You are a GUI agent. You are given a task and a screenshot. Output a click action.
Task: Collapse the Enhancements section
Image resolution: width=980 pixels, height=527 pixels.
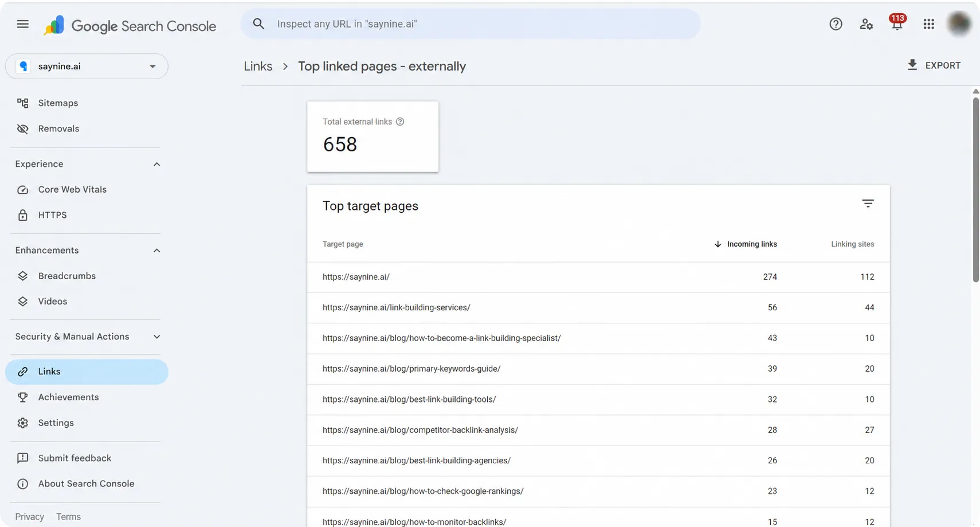(156, 251)
